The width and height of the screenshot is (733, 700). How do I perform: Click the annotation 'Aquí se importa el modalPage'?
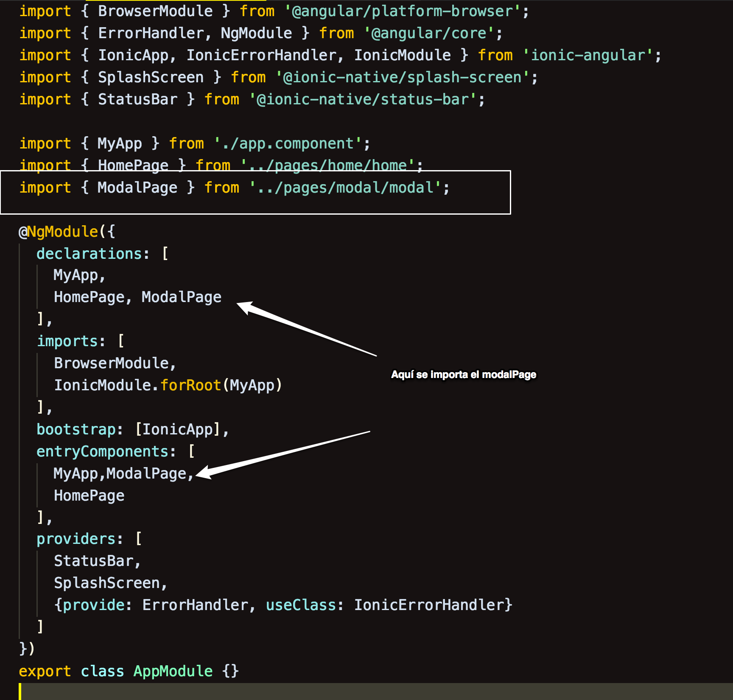pyautogui.click(x=464, y=375)
